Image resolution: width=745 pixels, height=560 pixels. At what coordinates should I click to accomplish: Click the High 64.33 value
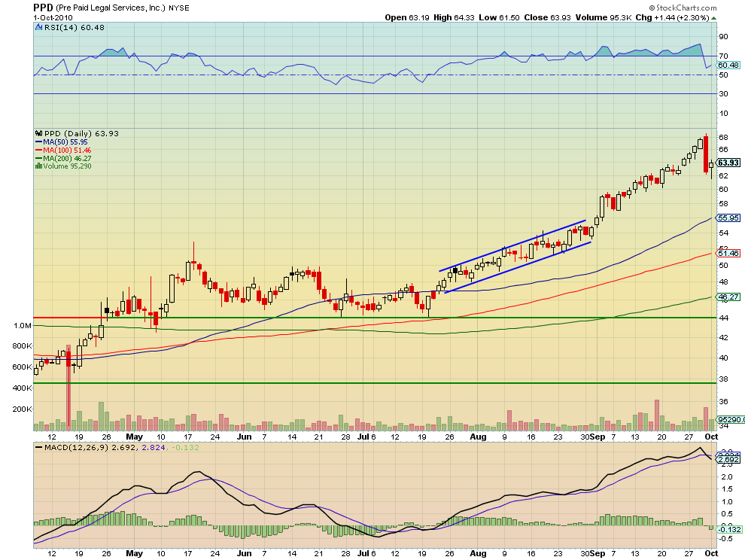point(454,17)
